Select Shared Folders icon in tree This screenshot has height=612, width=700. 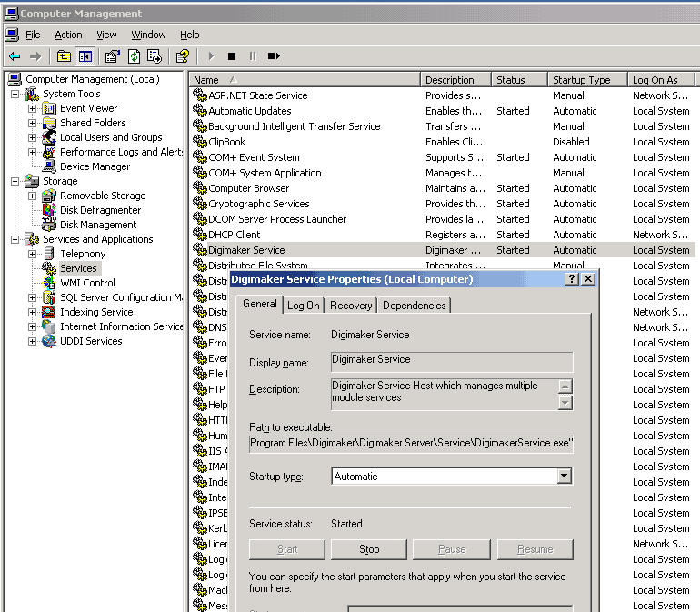click(x=49, y=123)
